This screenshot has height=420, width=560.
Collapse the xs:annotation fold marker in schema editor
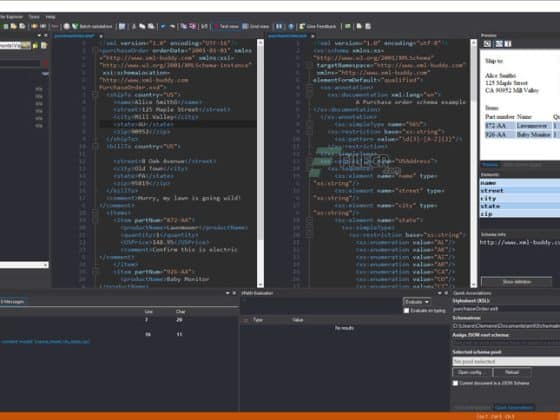tap(309, 88)
